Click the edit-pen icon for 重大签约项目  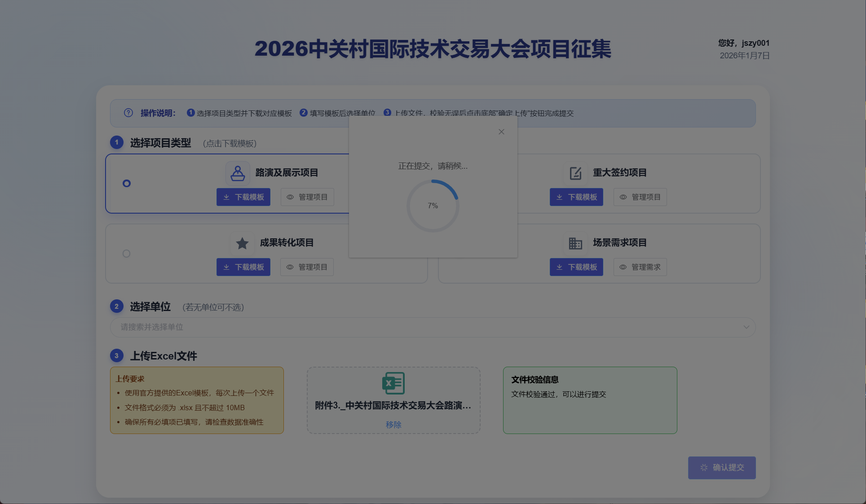pyautogui.click(x=575, y=173)
